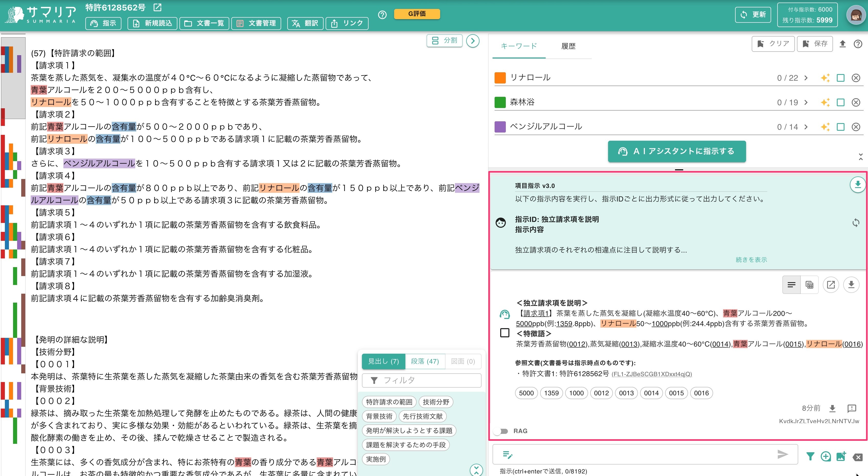This screenshot has height=476, width=868.
Task: Expand ベンジルアルコール matches chevron 0/14
Action: pos(806,127)
